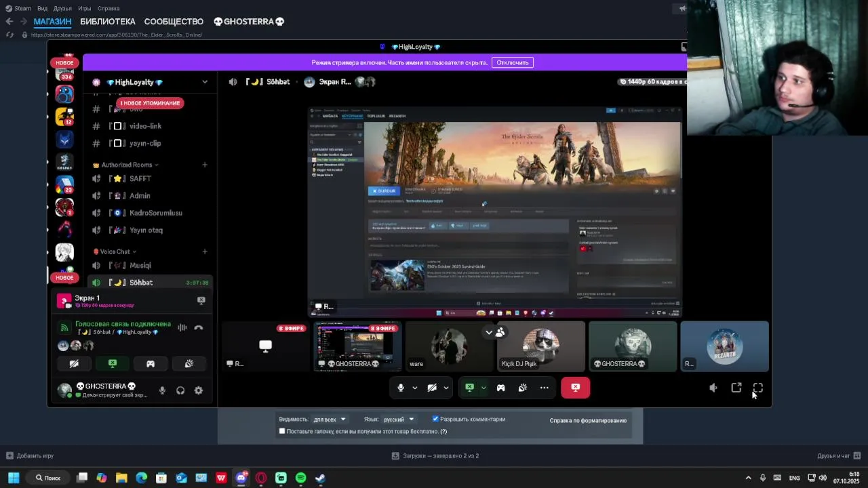The height and width of the screenshot is (488, 868).
Task: Disable streamer mode with Отключить button
Action: [512, 62]
